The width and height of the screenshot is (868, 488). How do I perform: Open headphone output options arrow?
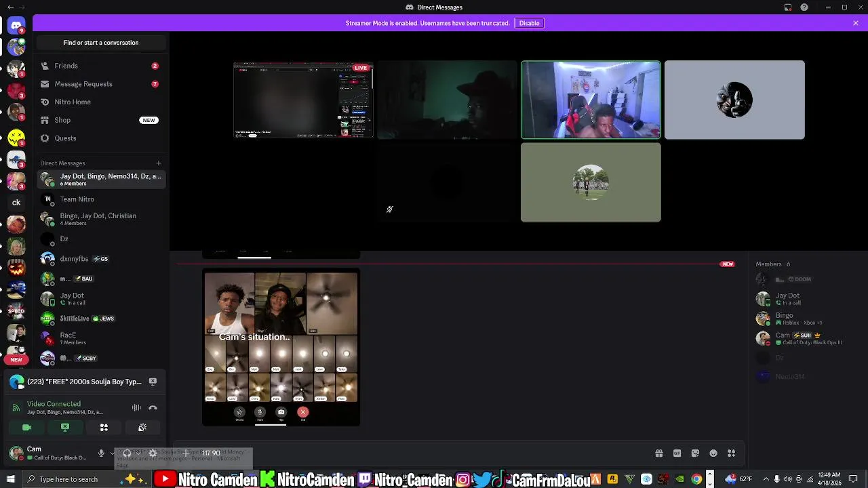(138, 453)
